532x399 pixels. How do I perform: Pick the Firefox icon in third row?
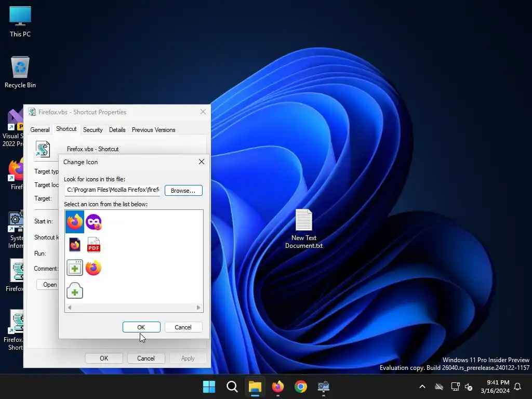pyautogui.click(x=94, y=268)
